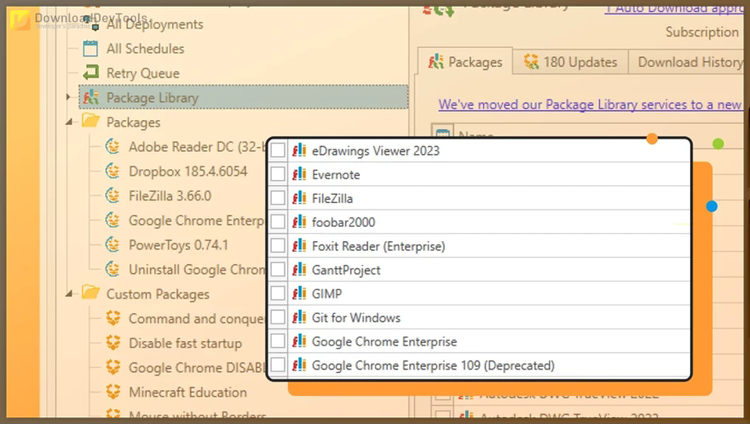Check the FileZilla checkbox in the list
Viewport: 750px width, 424px height.
(278, 198)
